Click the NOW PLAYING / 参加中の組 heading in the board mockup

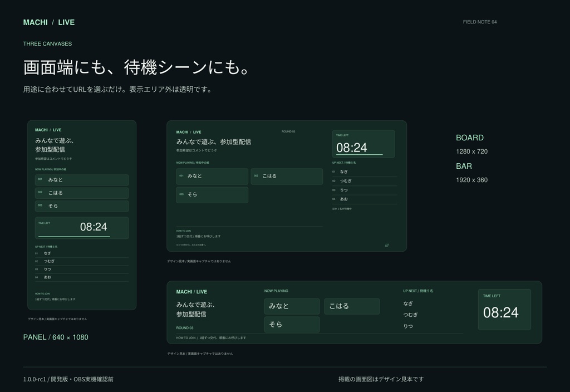coord(193,163)
